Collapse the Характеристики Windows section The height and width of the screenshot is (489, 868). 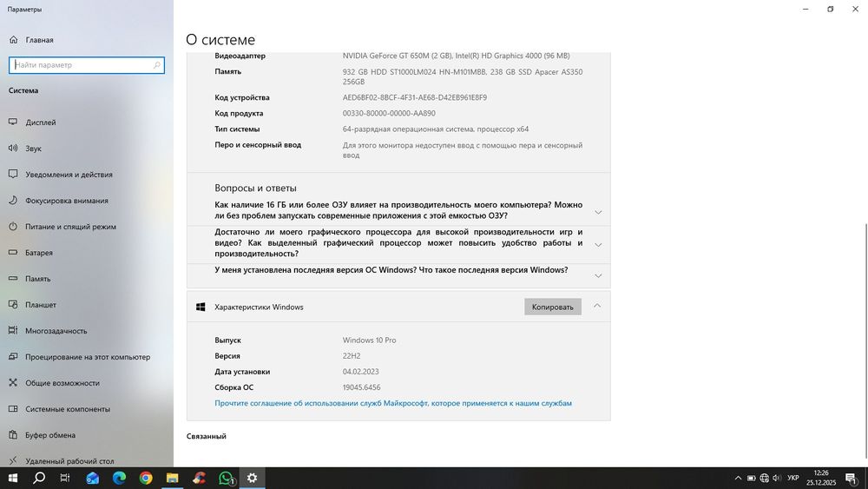pyautogui.click(x=597, y=306)
